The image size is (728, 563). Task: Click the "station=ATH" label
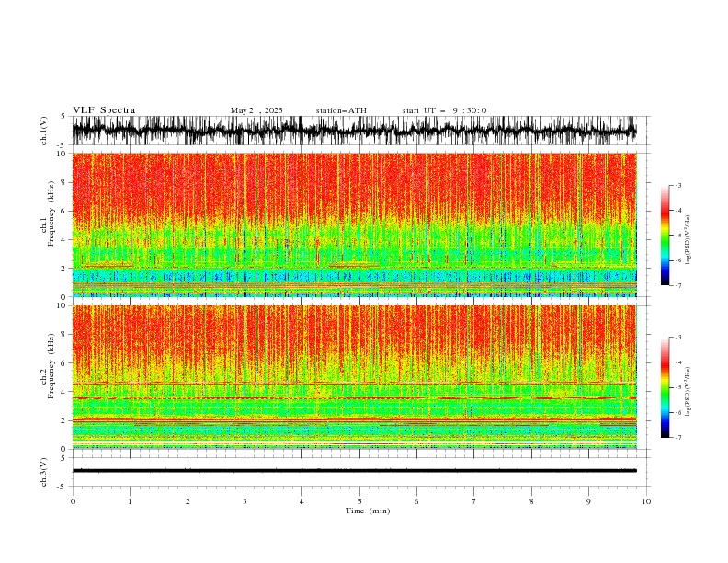coord(341,110)
